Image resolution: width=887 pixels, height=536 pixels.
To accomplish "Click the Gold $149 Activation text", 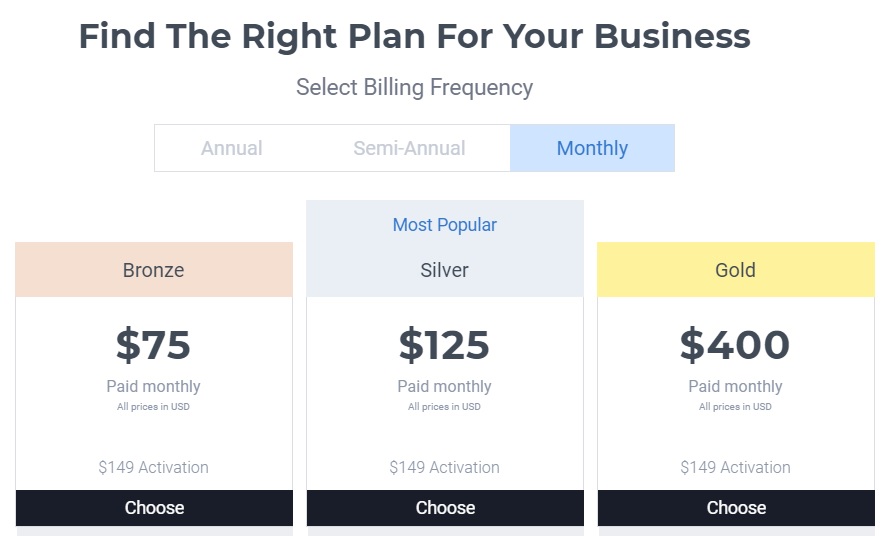I will 736,467.
